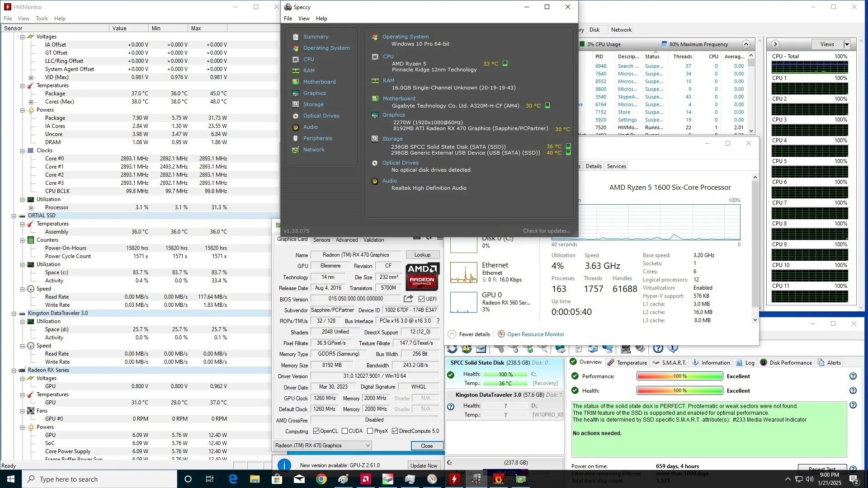
Task: Open the Disk Performance tab in Hard Disk Sentinel
Action: 786,362
